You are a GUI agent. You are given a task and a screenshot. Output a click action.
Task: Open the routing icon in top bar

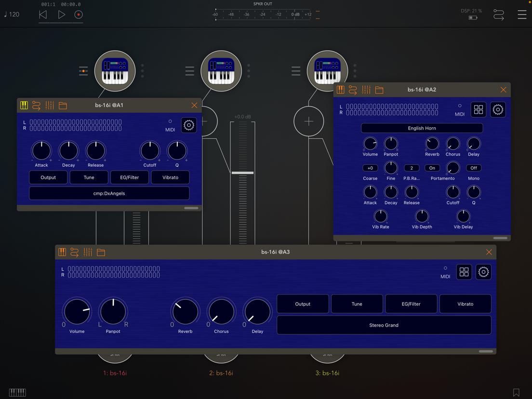pyautogui.click(x=498, y=14)
